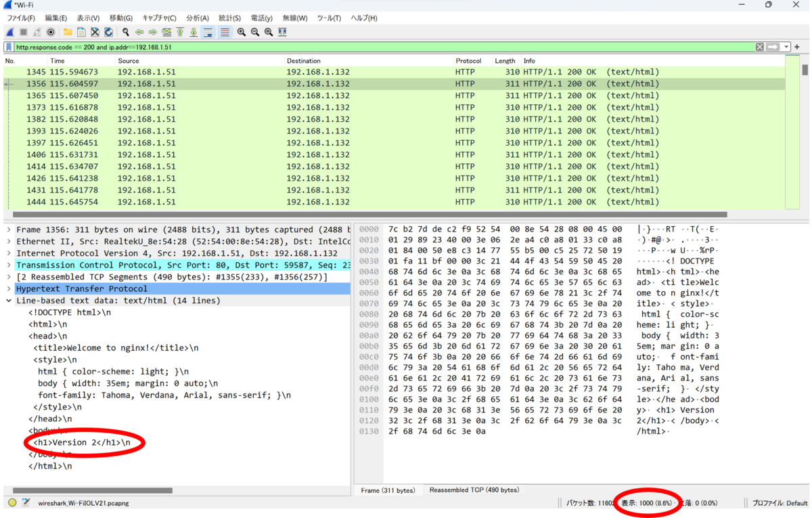Jump to the first packet
This screenshot has height=518, width=812.
click(x=180, y=32)
